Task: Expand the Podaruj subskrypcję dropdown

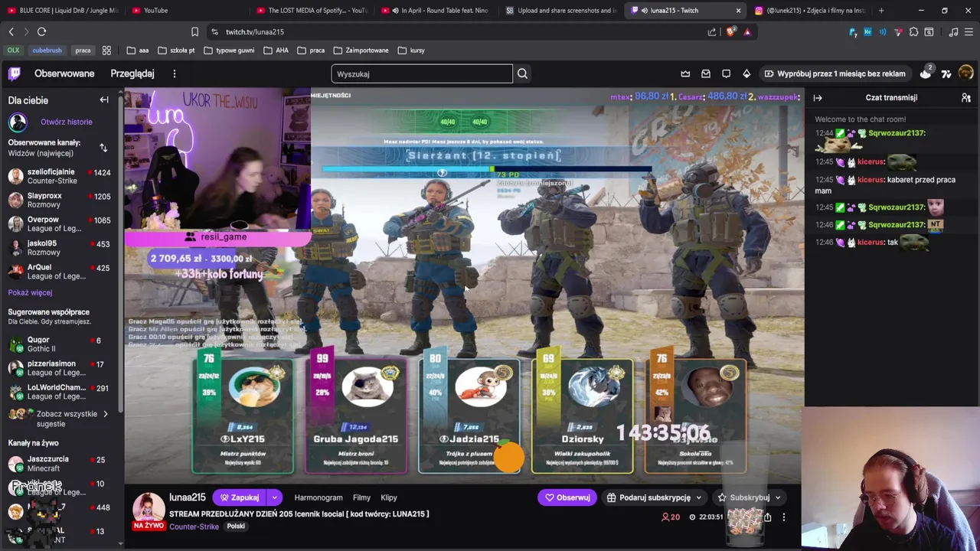Action: [698, 497]
